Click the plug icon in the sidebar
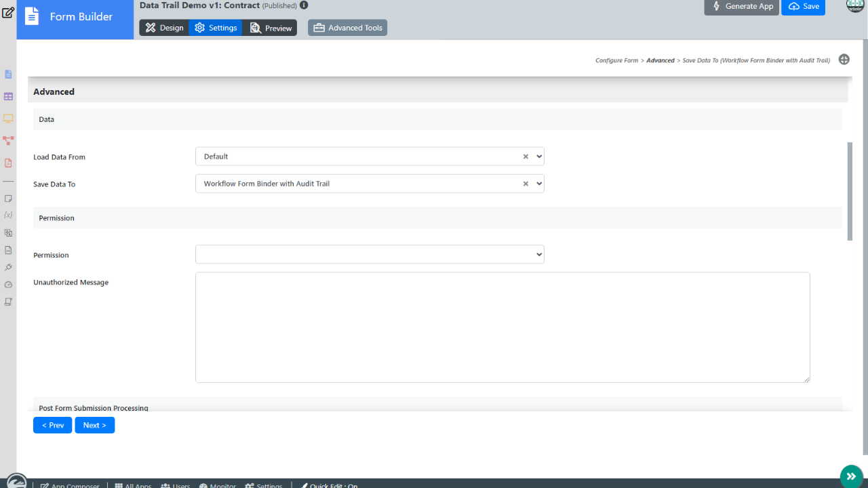The height and width of the screenshot is (488, 868). (x=8, y=267)
